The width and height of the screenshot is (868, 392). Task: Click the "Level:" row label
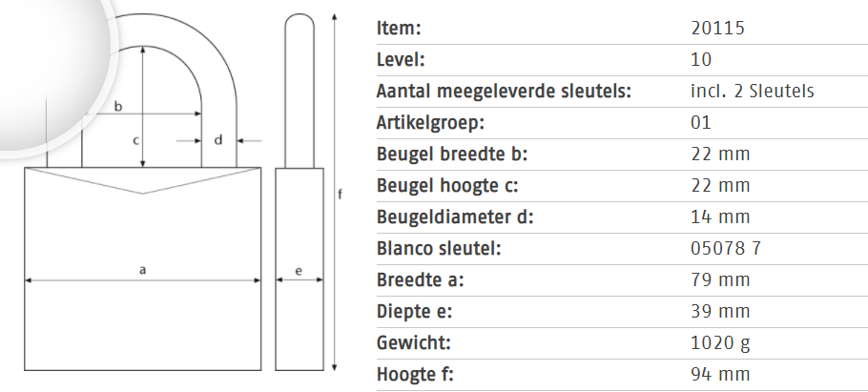point(402,59)
